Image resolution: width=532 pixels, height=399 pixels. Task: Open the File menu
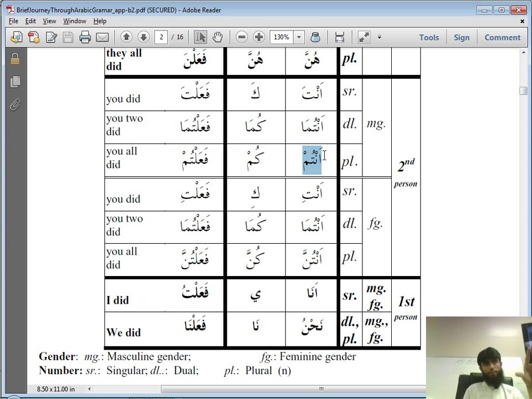[x=13, y=21]
